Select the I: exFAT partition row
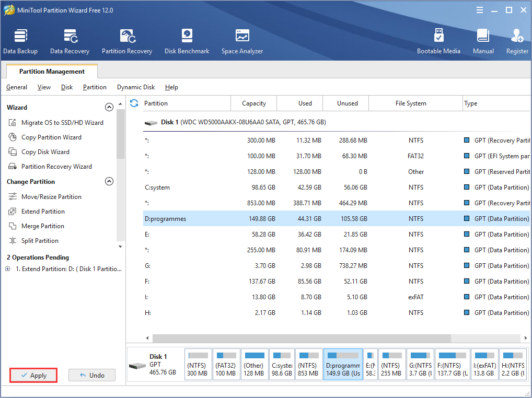532x398 pixels. pos(336,297)
